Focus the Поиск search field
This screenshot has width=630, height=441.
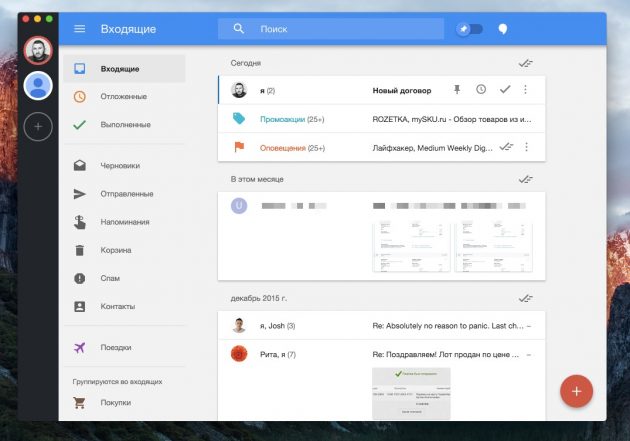coord(331,29)
